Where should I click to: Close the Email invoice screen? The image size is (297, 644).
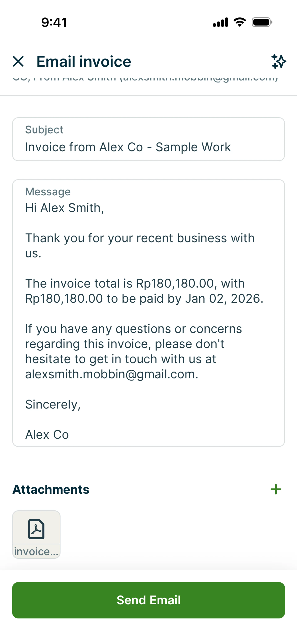tap(18, 61)
